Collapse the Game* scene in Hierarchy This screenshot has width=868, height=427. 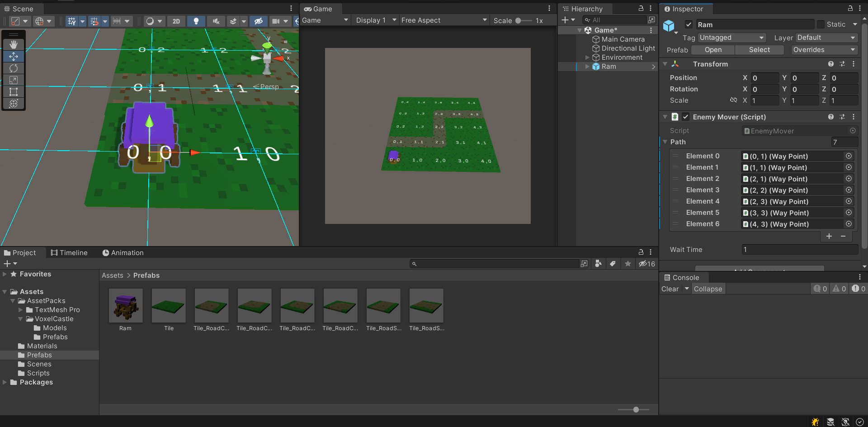pyautogui.click(x=580, y=30)
